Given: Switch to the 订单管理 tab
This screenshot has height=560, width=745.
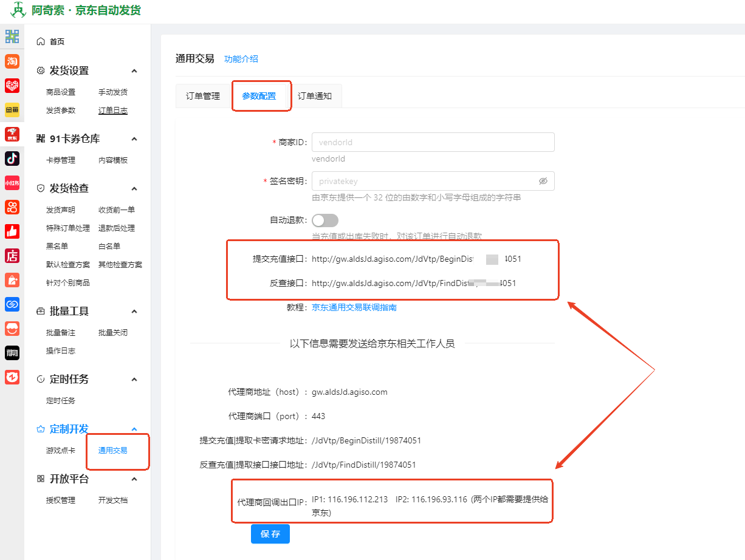Looking at the screenshot, I should point(203,96).
